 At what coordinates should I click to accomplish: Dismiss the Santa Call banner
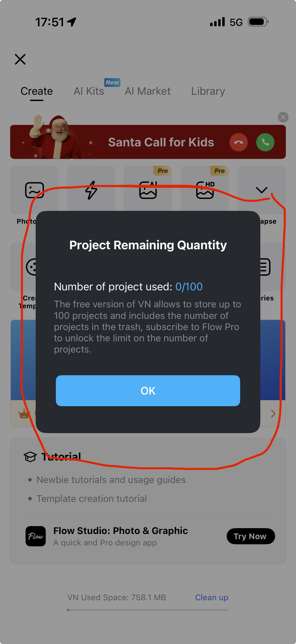[283, 117]
